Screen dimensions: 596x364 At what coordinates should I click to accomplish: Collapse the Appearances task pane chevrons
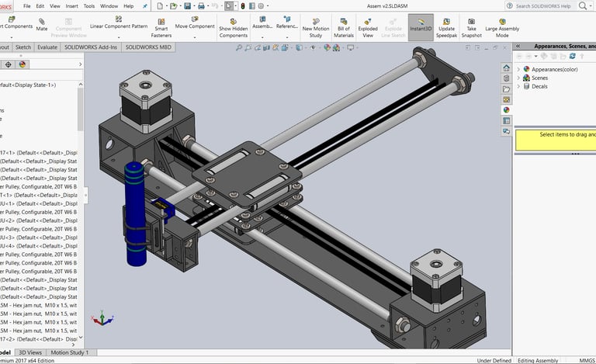[518, 46]
